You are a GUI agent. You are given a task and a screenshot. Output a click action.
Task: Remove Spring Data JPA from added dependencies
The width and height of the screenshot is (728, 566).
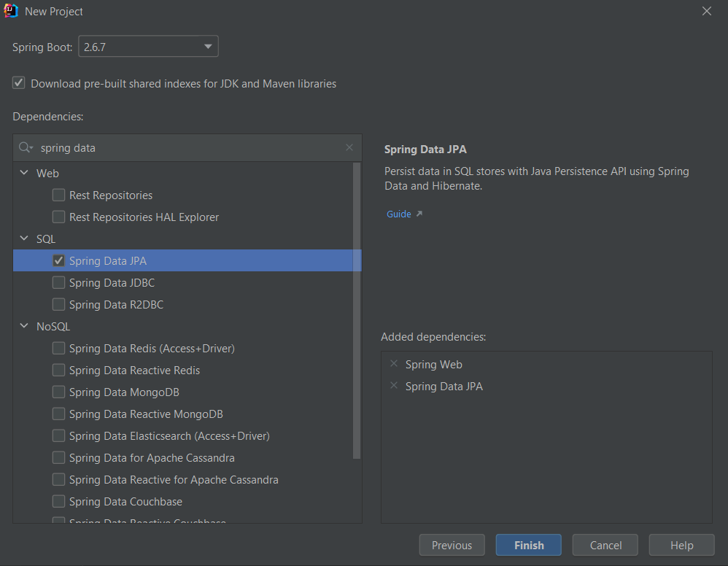[x=393, y=385]
